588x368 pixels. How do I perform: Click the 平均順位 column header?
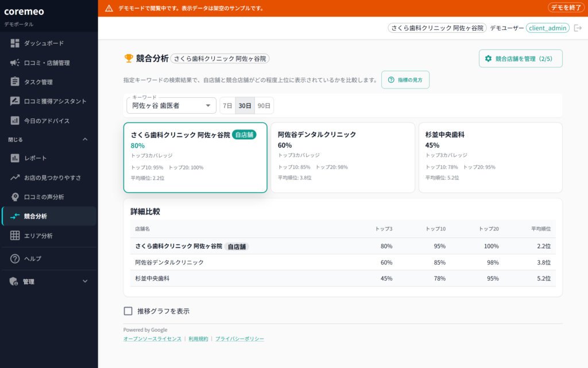541,229
